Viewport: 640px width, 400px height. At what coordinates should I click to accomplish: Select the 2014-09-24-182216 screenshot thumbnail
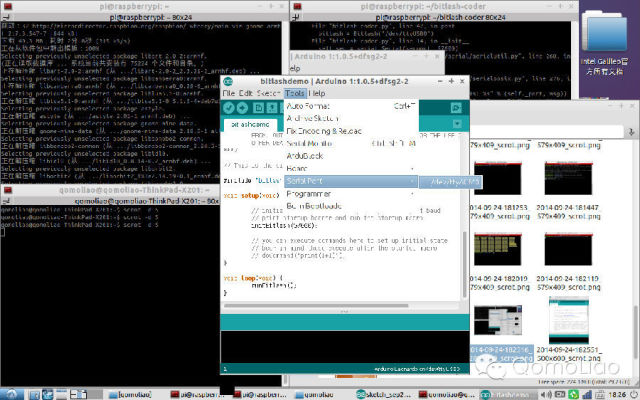click(x=498, y=320)
